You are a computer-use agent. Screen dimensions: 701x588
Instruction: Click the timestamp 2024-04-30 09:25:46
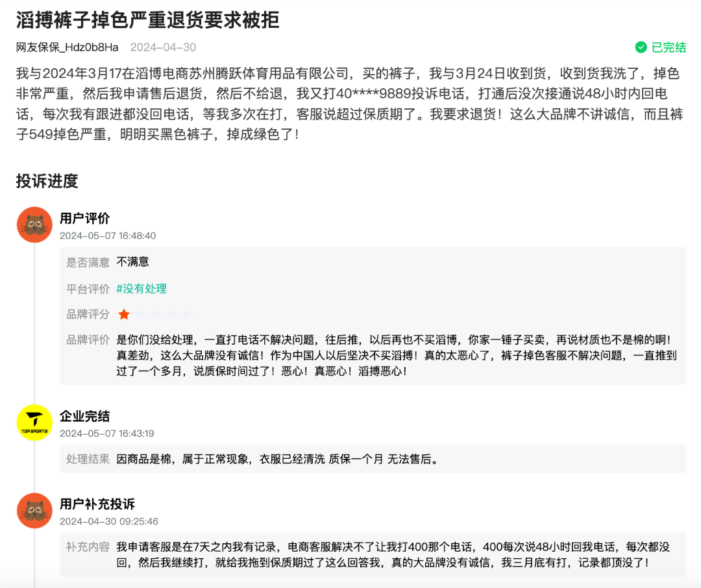[x=109, y=521]
